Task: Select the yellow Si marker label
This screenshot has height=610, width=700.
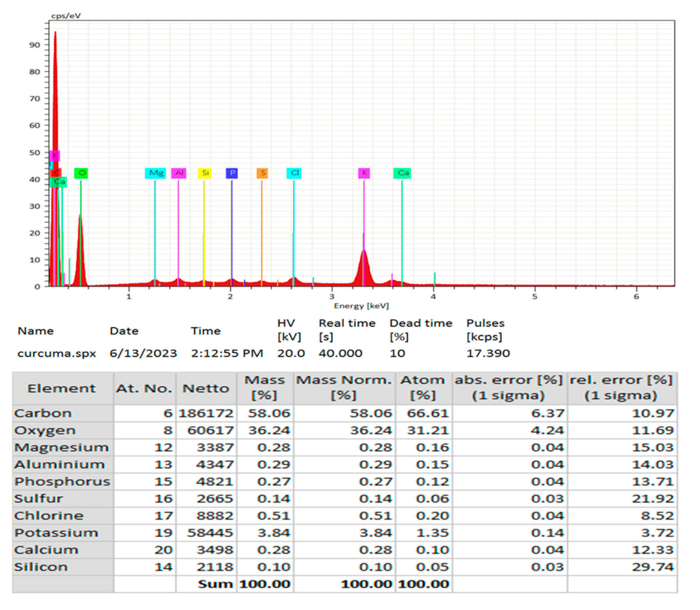Action: (205, 173)
